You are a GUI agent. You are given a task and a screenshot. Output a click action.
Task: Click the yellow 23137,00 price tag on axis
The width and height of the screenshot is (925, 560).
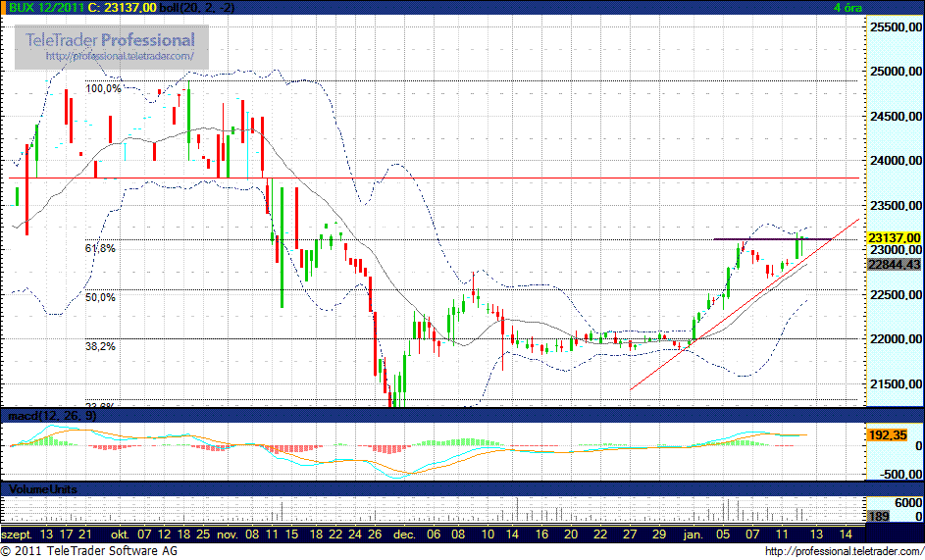894,237
